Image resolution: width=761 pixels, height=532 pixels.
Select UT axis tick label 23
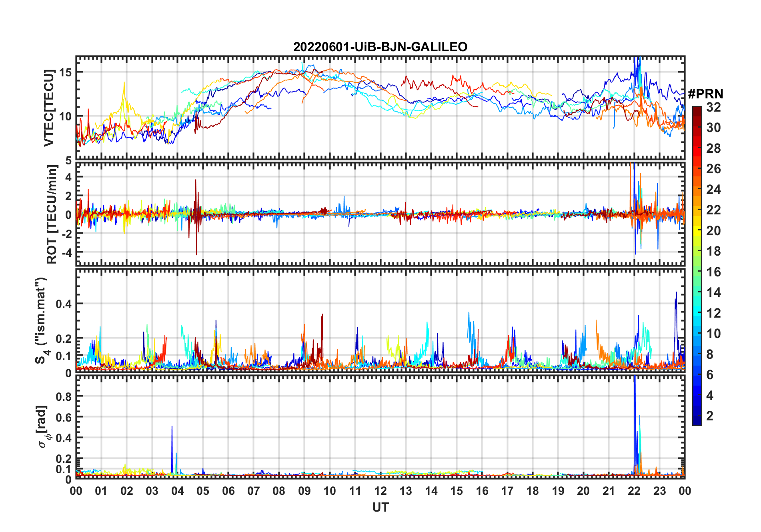coord(659,491)
